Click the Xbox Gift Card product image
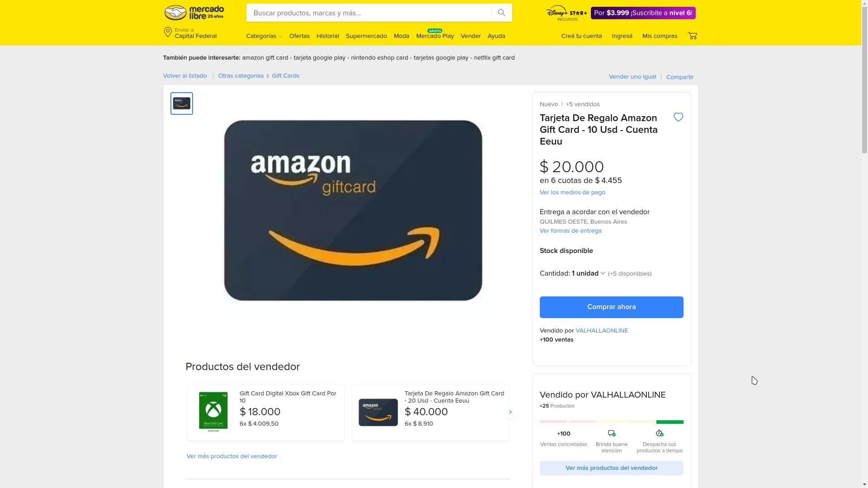868x488 pixels. tap(213, 412)
